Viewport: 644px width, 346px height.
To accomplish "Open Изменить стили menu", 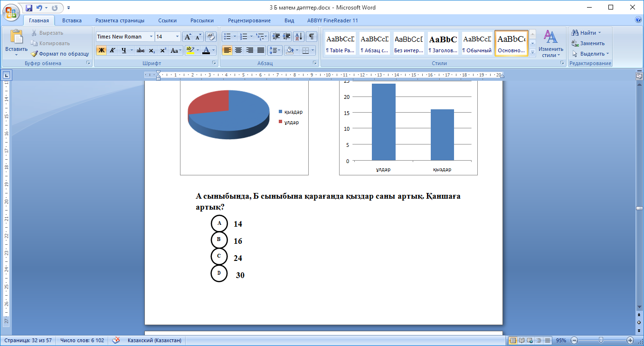I will pos(551,43).
